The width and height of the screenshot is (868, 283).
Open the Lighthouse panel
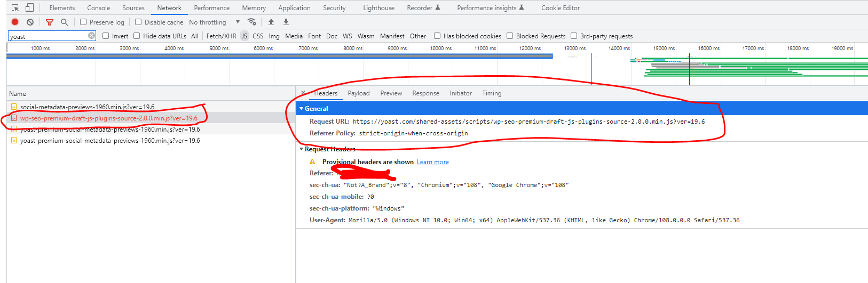378,7
